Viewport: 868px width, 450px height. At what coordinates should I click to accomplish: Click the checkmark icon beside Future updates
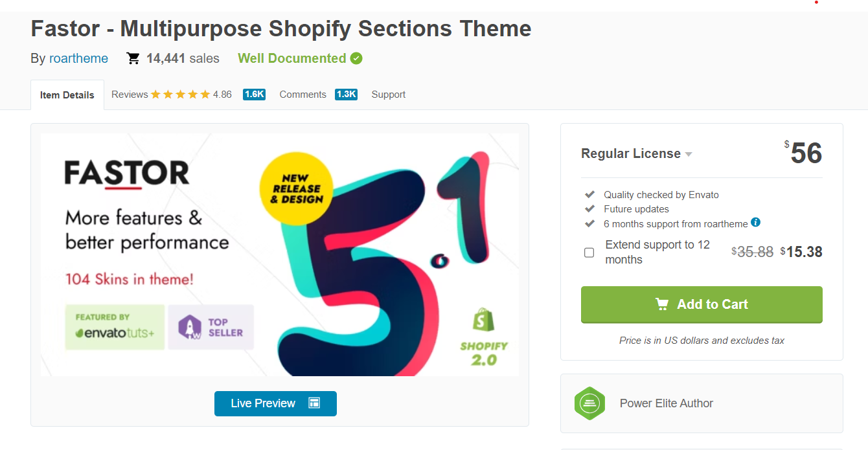click(x=589, y=208)
